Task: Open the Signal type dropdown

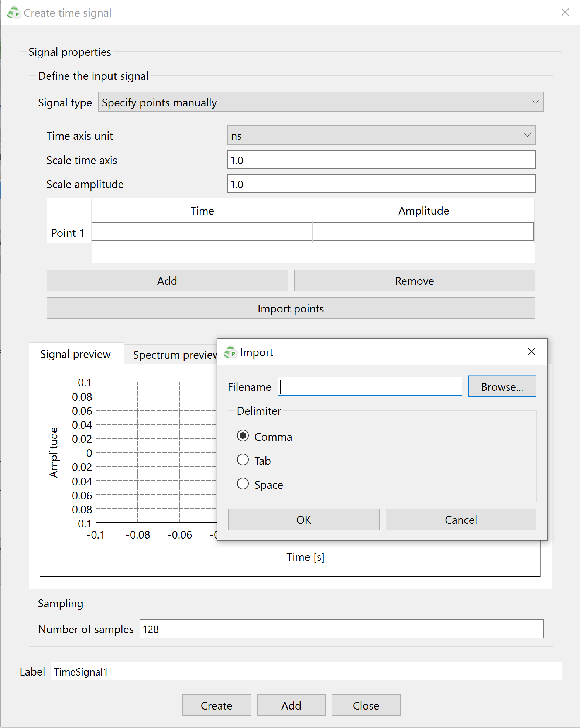Action: click(x=321, y=102)
